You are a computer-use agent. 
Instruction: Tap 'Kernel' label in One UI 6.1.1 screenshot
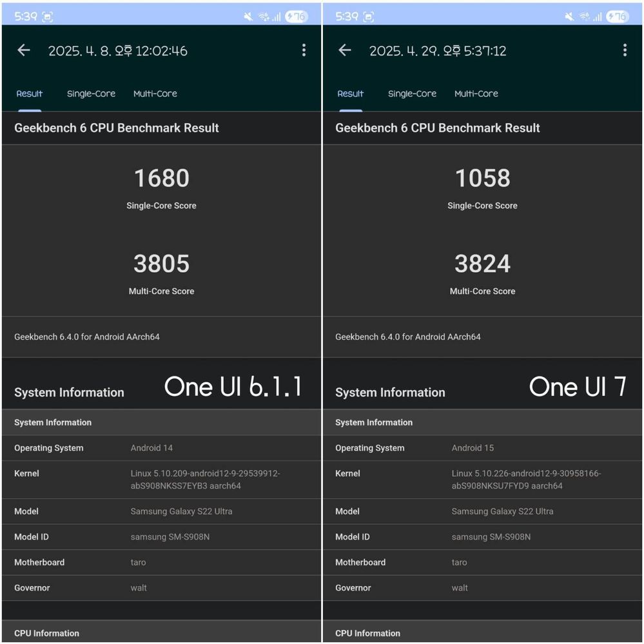click(x=26, y=474)
